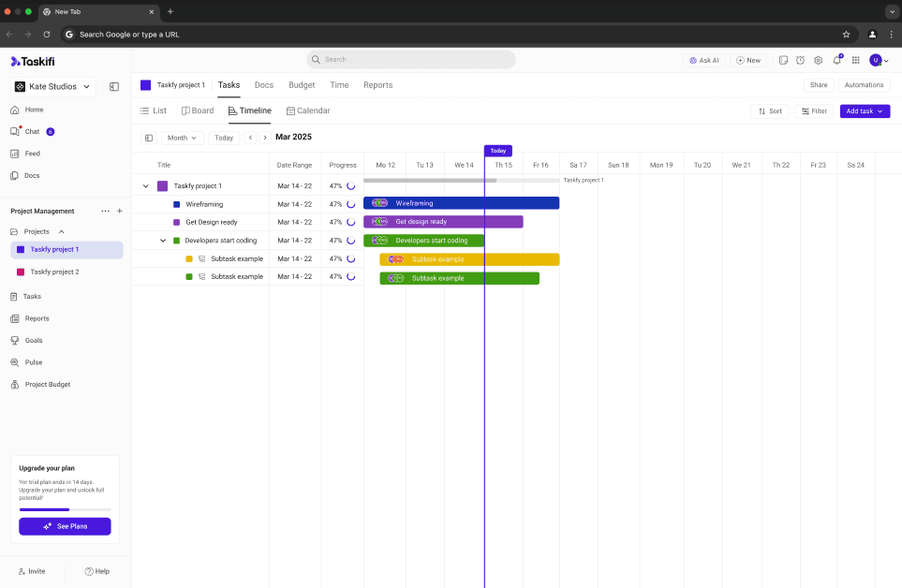This screenshot has width=902, height=588.
Task: Collapse the sidebar panel icon
Action: coord(114,87)
